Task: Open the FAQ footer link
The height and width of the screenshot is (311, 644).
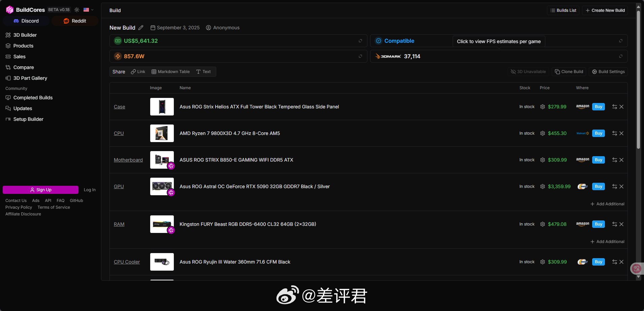Action: [x=61, y=201]
